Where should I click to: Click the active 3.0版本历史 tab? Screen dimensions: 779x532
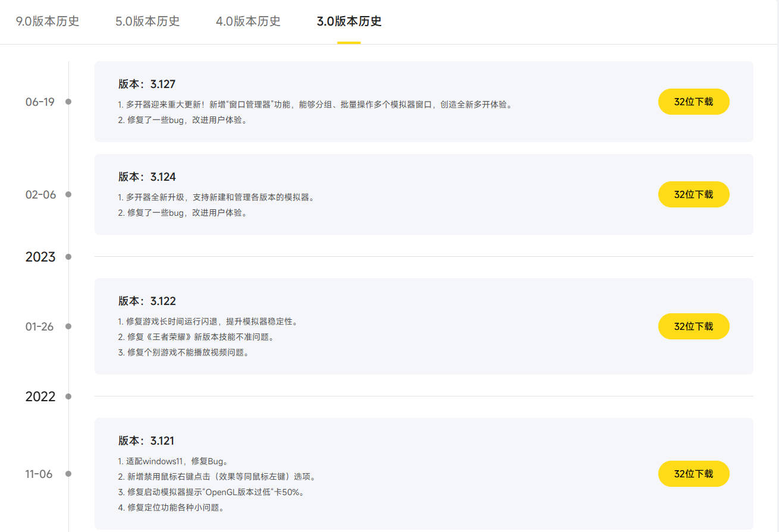pyautogui.click(x=349, y=20)
